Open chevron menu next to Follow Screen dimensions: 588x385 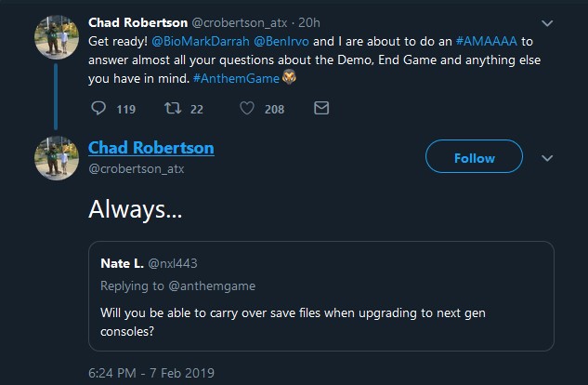click(x=546, y=157)
